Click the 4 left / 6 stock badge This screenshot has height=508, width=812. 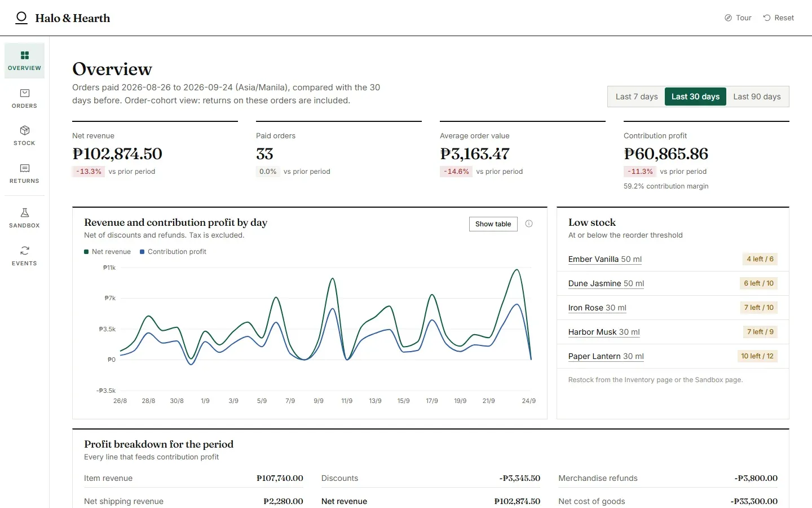760,259
